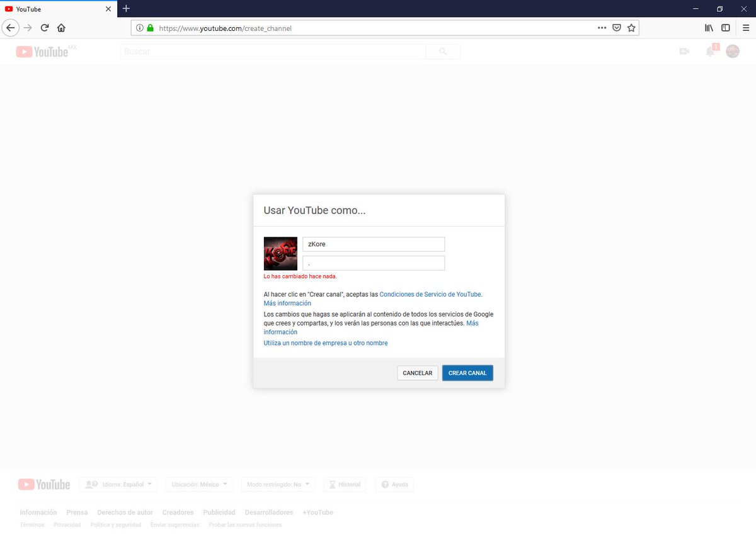Open the Firefox home page icon
Viewport: 756px width, 544px height.
pyautogui.click(x=61, y=28)
